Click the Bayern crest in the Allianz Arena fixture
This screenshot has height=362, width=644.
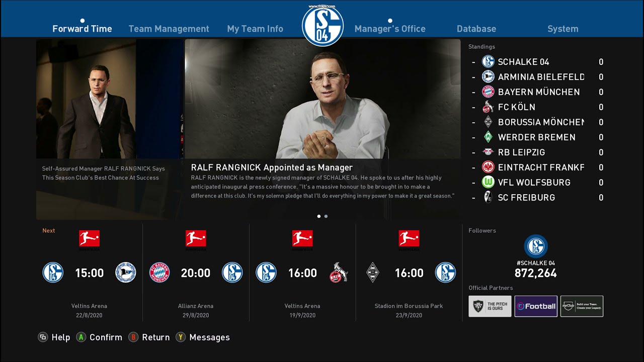pyautogui.click(x=159, y=273)
